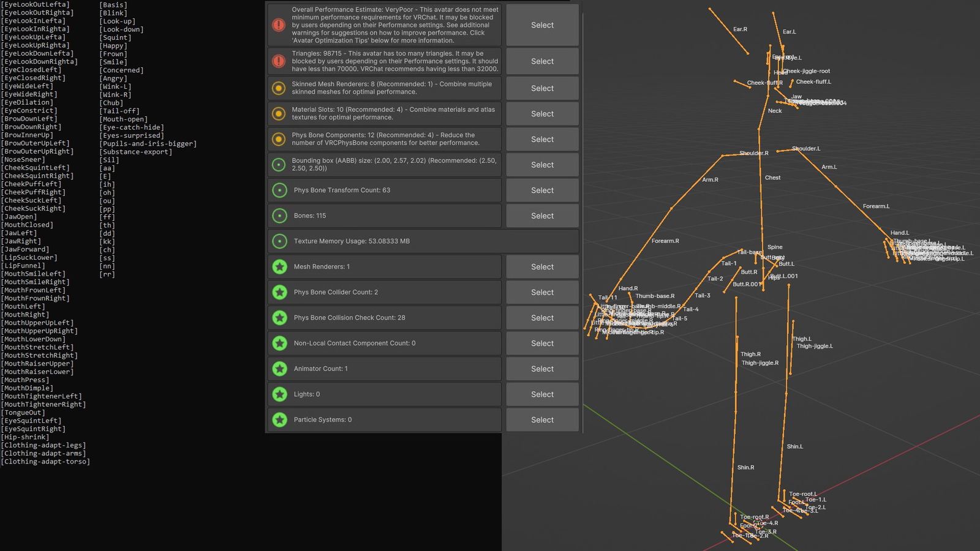Image resolution: width=980 pixels, height=551 pixels.
Task: Click the [Basis] shape key name
Action: [x=113, y=5]
